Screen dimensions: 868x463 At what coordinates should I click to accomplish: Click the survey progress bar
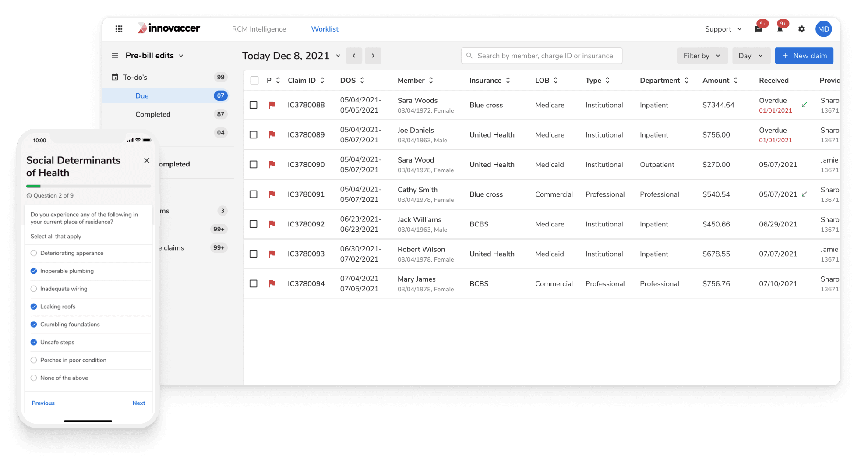click(88, 186)
